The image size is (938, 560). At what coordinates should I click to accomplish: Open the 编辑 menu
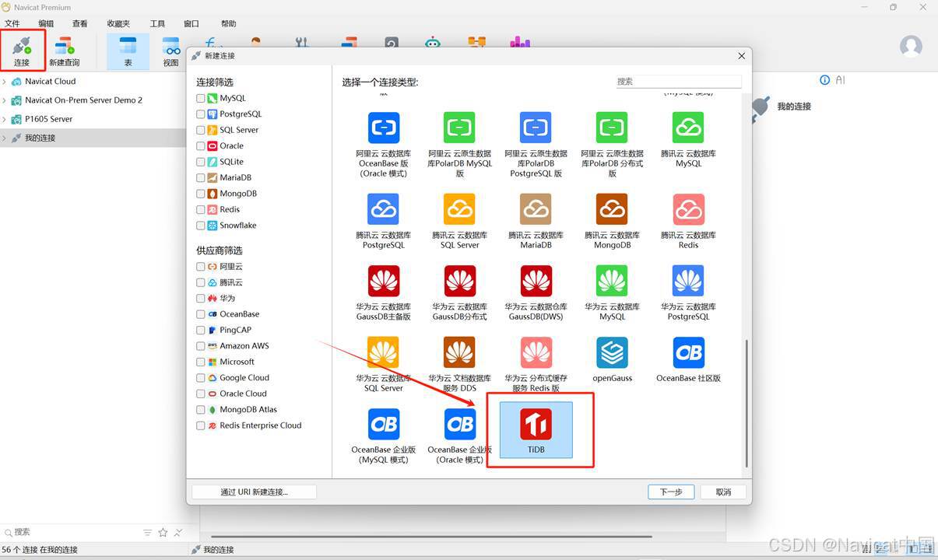coord(47,24)
